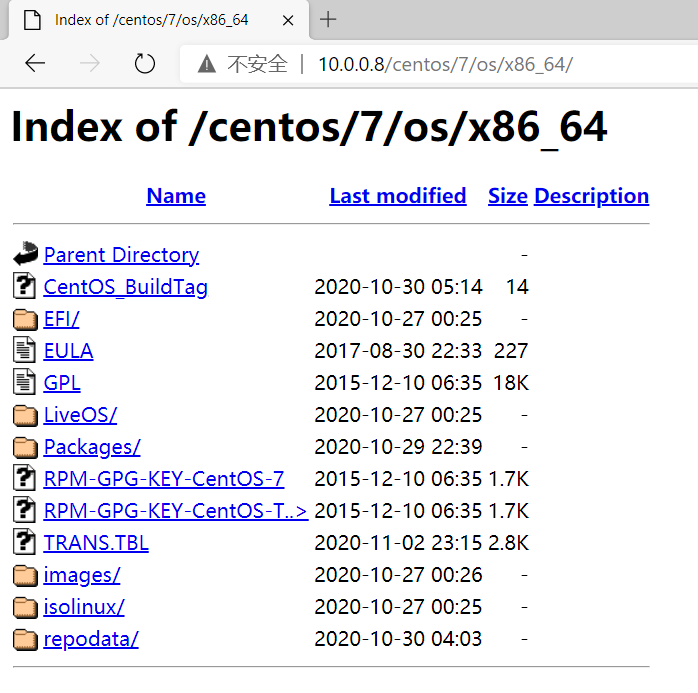698x693 pixels.
Task: Click the not-secure warning triangle icon
Action: (x=207, y=64)
